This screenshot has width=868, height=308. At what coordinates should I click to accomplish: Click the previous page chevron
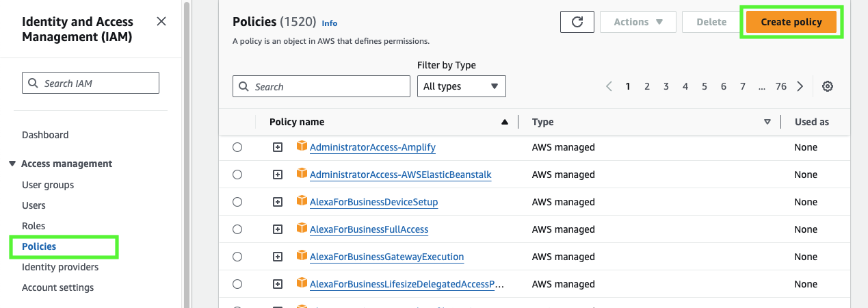point(609,86)
